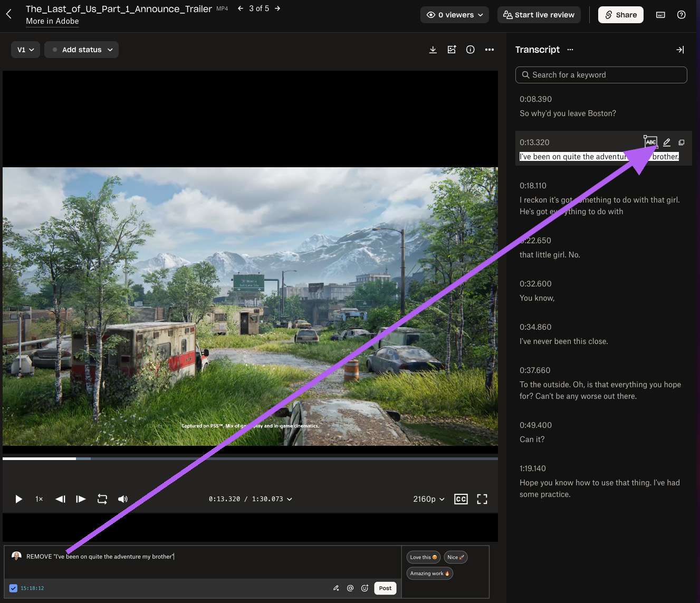This screenshot has height=603, width=700.
Task: Open the Add status dropdown
Action: 82,50
